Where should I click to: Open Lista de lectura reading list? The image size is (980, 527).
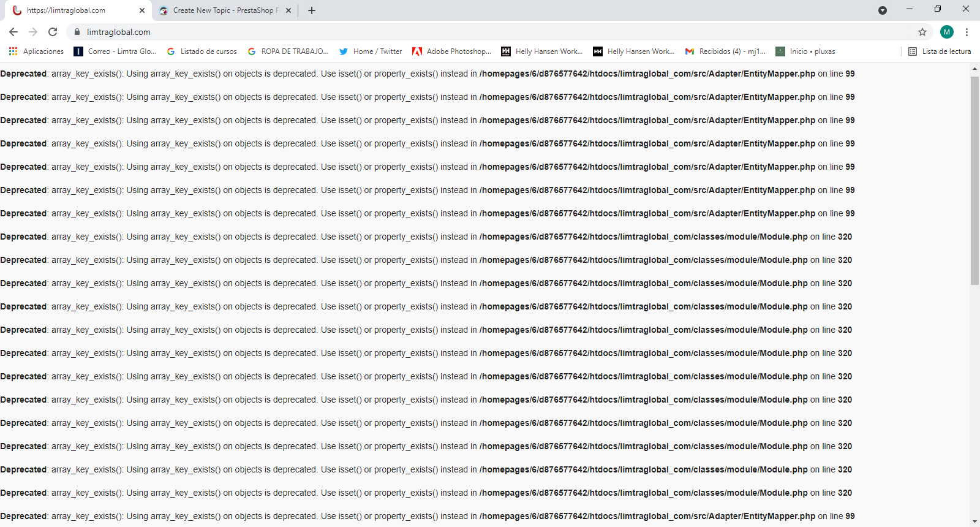coord(940,51)
